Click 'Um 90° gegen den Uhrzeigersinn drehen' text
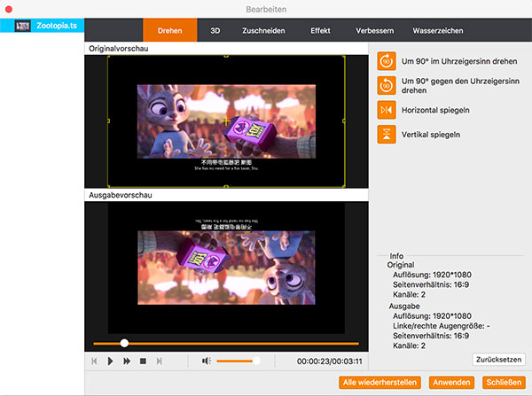 pyautogui.click(x=460, y=86)
